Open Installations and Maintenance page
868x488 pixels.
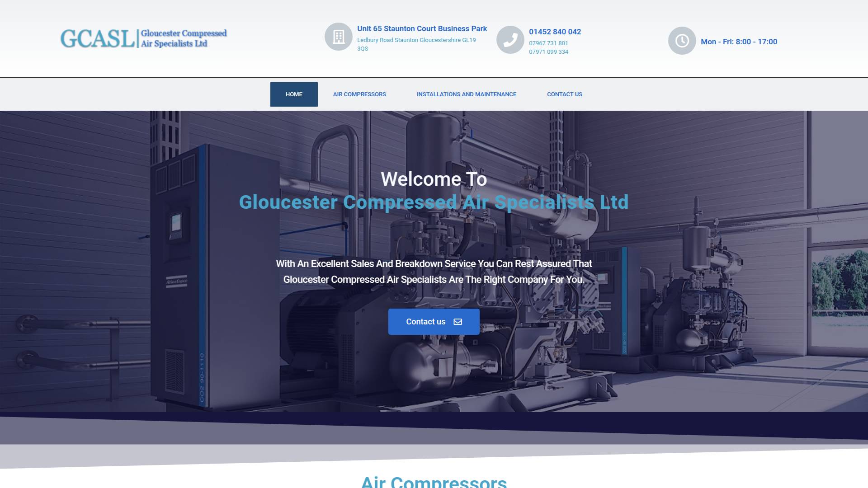(x=466, y=94)
